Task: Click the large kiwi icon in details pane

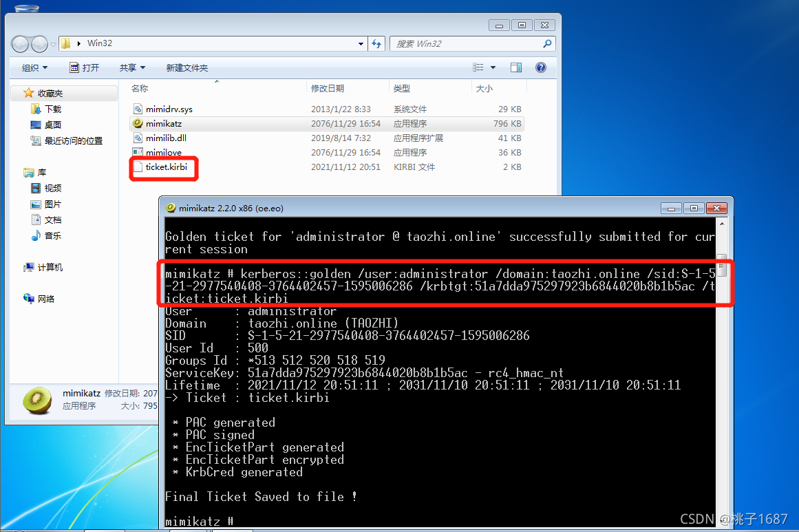Action: [x=37, y=401]
